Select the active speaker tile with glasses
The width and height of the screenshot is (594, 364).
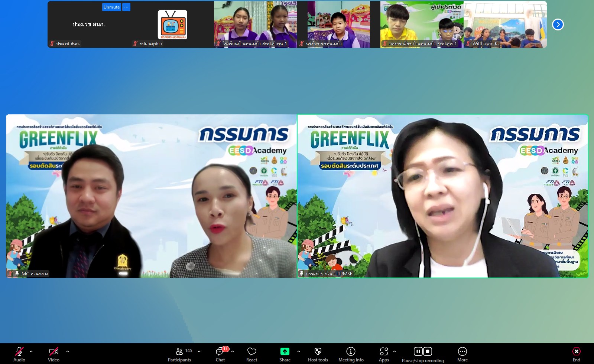pyautogui.click(x=443, y=196)
